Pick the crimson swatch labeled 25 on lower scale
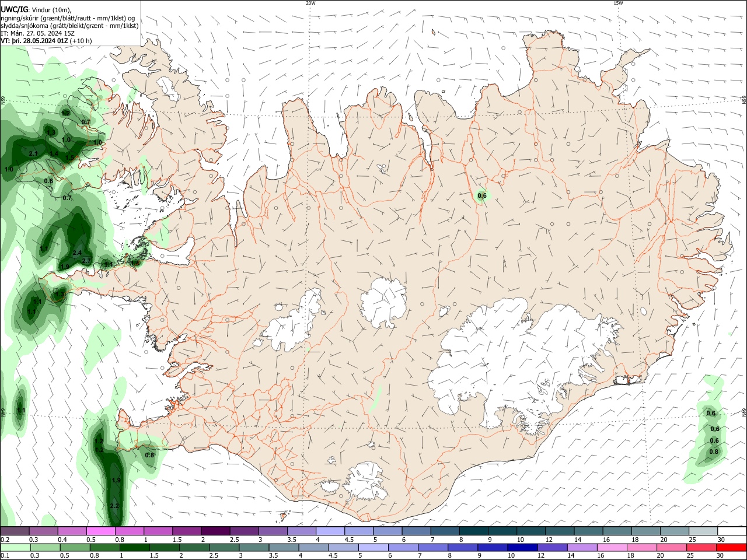This screenshot has width=747, height=560. pos(701,547)
